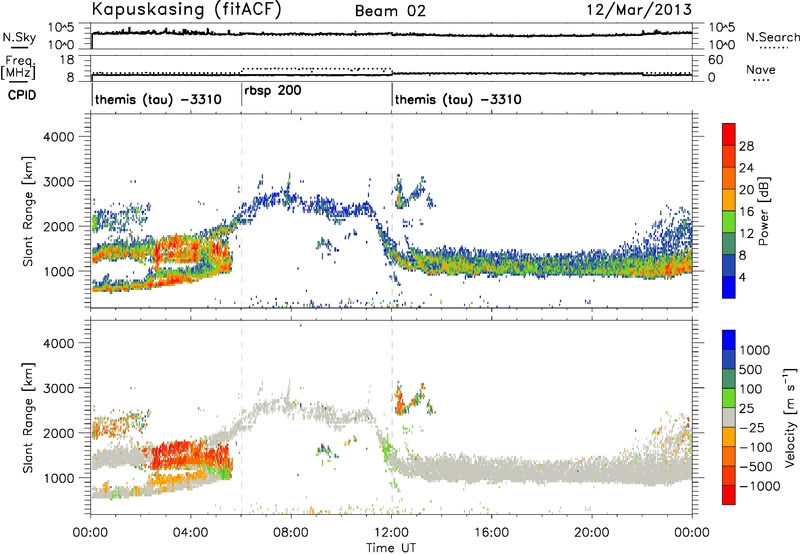Screen dimensions: 800x554
Task: Click the '04:00' time axis tick label
Action: coord(191,533)
